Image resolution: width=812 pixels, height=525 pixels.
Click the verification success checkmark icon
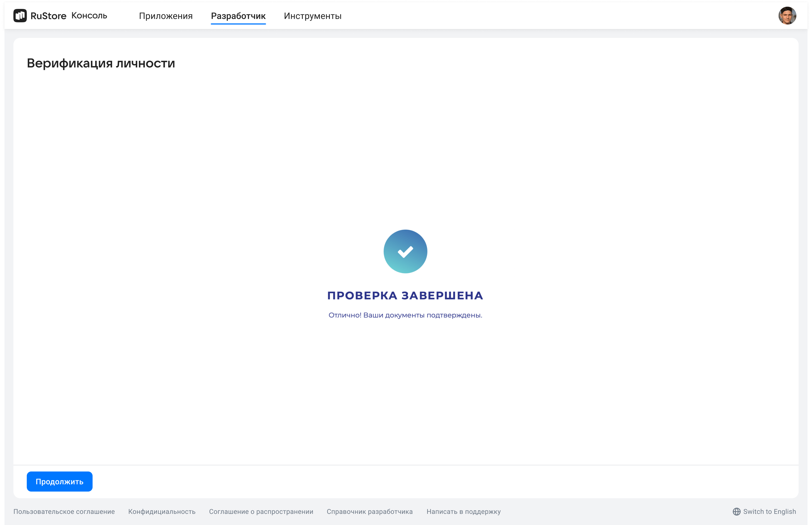pyautogui.click(x=405, y=251)
